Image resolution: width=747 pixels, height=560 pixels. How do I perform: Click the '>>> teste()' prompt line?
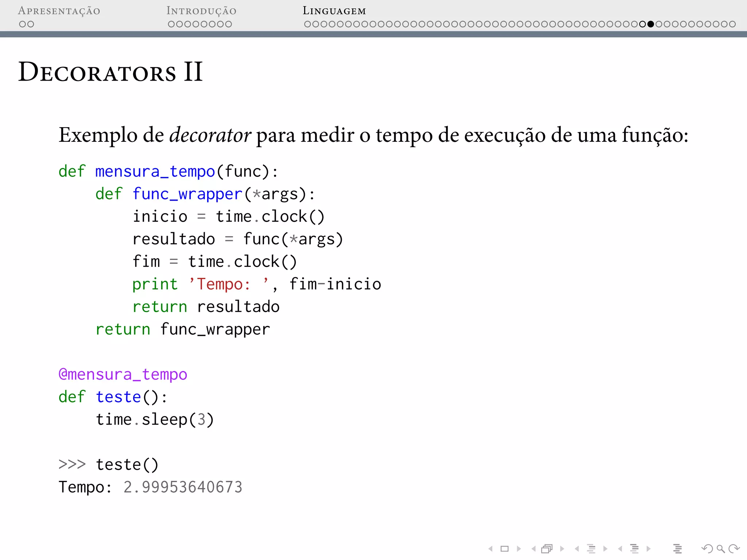[109, 465]
